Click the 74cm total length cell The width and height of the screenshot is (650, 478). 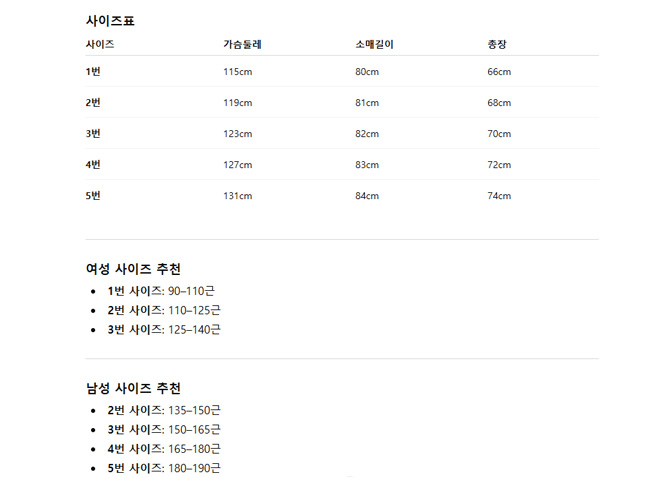pos(499,196)
